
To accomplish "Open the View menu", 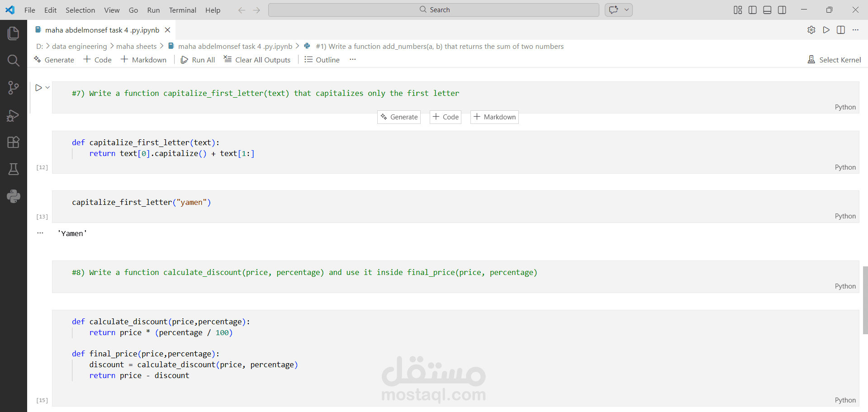I will pyautogui.click(x=112, y=10).
